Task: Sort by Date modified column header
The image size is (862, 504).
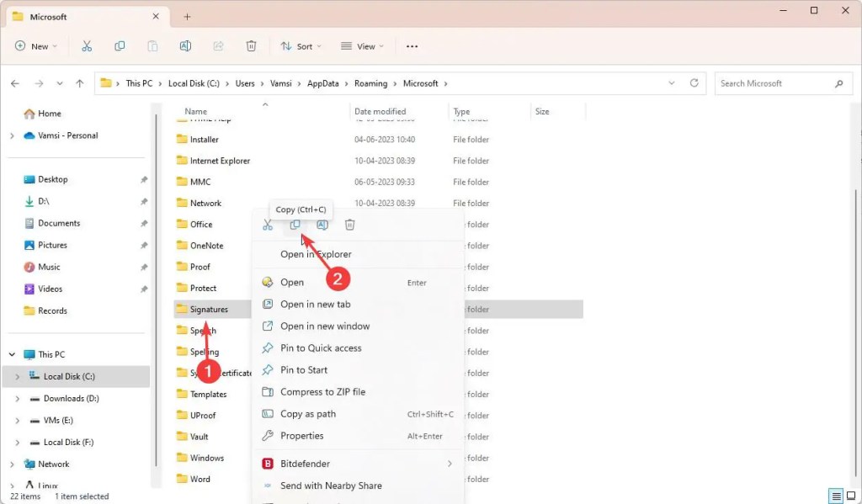Action: [380, 112]
